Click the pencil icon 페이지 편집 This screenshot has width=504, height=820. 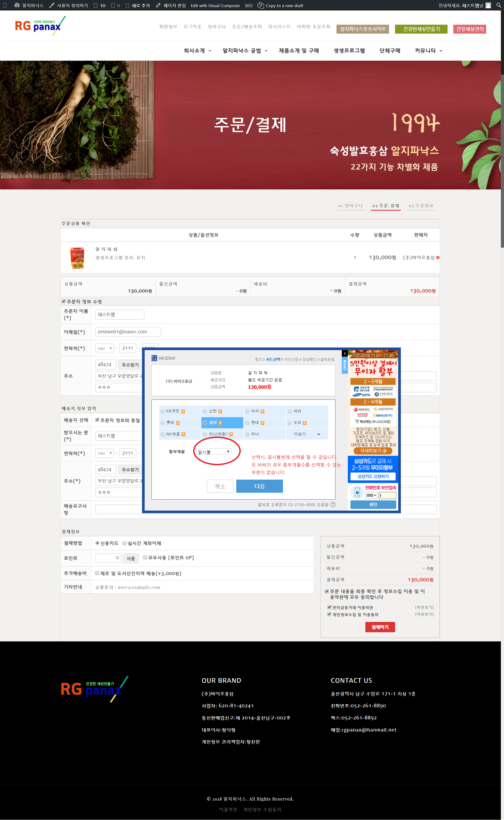158,5
